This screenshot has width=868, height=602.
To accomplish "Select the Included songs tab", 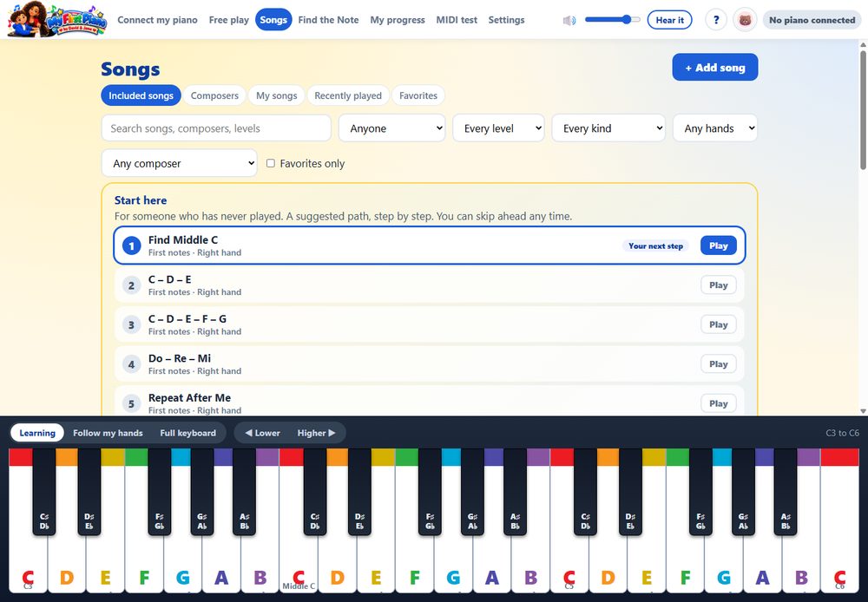I will click(141, 95).
